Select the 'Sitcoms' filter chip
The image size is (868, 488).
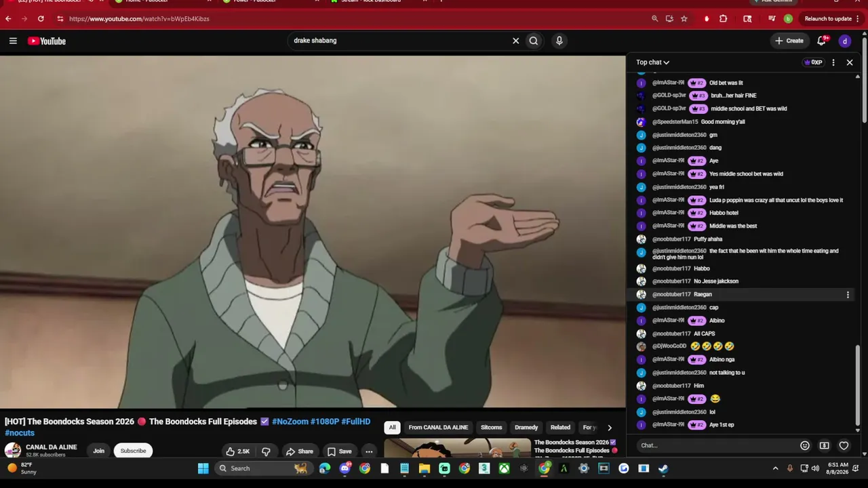point(492,428)
